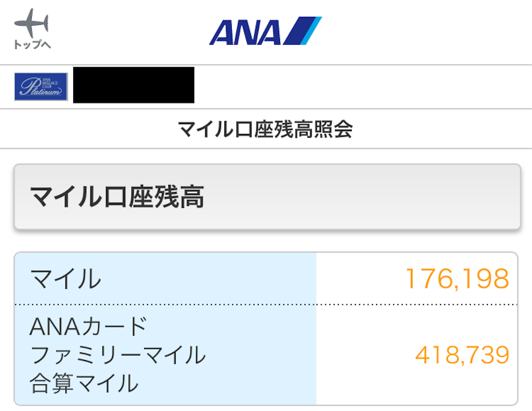This screenshot has height=411, width=532.
Task: Click the ANAカード text line
Action: point(89,326)
